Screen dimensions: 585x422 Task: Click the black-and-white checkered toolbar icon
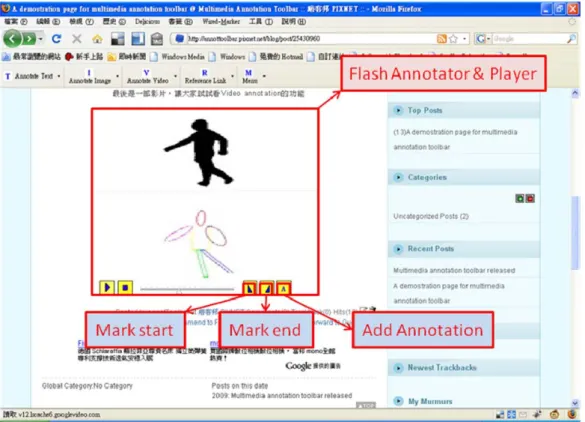pyautogui.click(x=118, y=38)
